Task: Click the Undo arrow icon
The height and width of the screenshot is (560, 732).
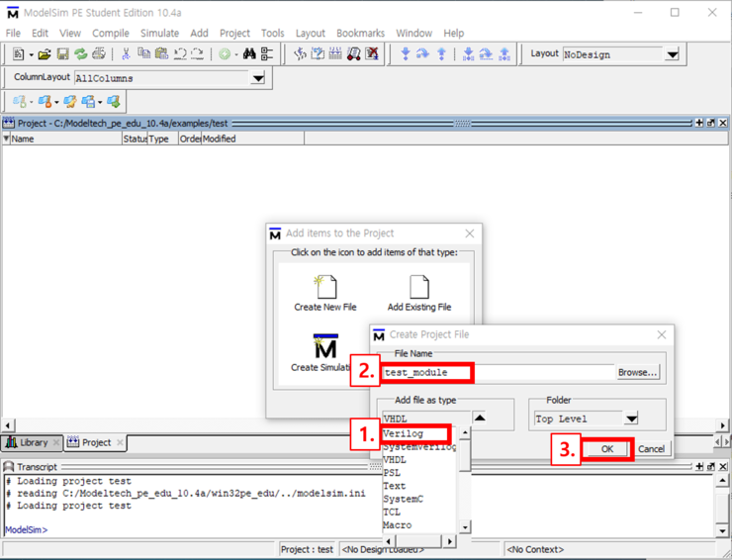Action: [180, 54]
